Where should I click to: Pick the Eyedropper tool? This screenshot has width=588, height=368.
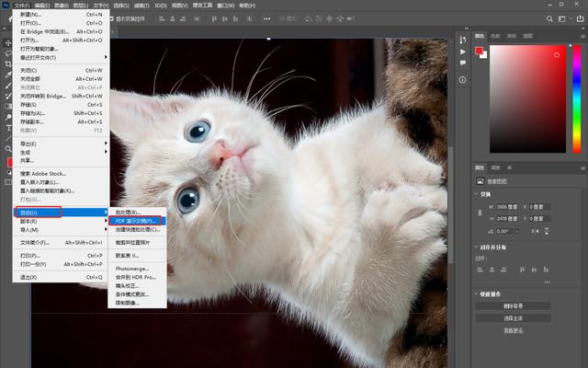[7, 76]
